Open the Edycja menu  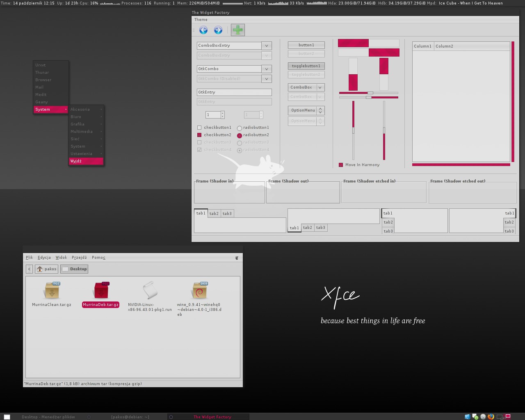click(44, 258)
